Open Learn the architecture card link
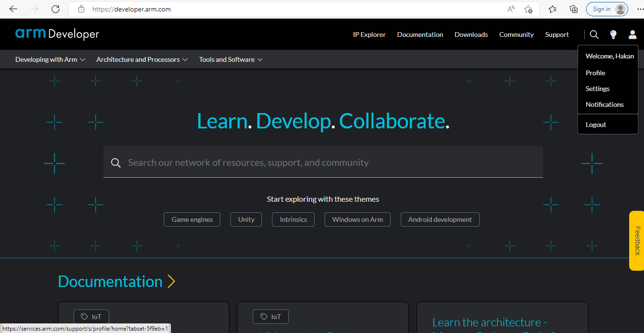This screenshot has height=333, width=644. click(489, 322)
